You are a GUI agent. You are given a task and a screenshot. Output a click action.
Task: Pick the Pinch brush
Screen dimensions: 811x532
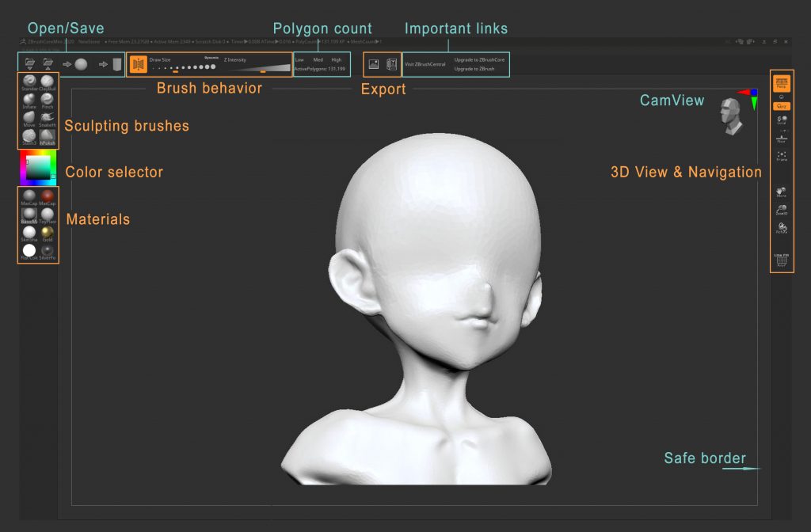pos(48,100)
